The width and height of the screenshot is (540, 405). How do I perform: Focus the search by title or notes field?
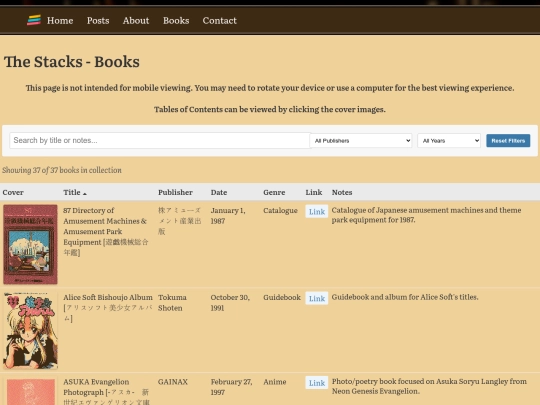click(160, 141)
